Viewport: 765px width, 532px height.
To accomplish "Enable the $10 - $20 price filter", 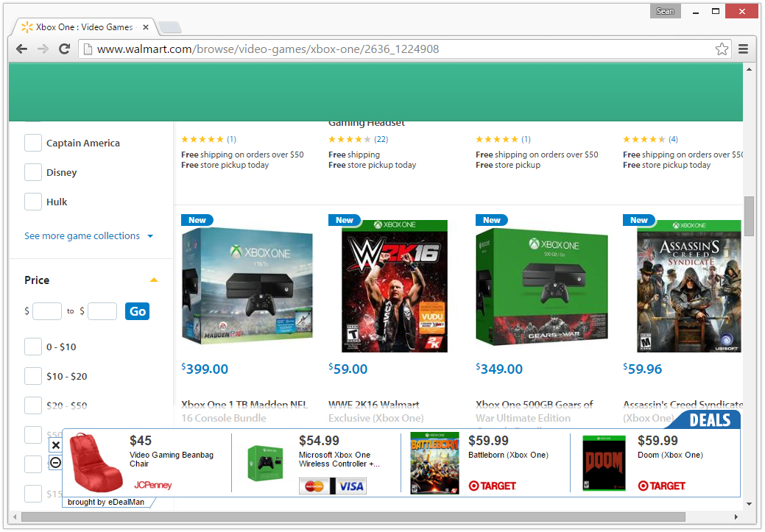I will click(x=33, y=376).
